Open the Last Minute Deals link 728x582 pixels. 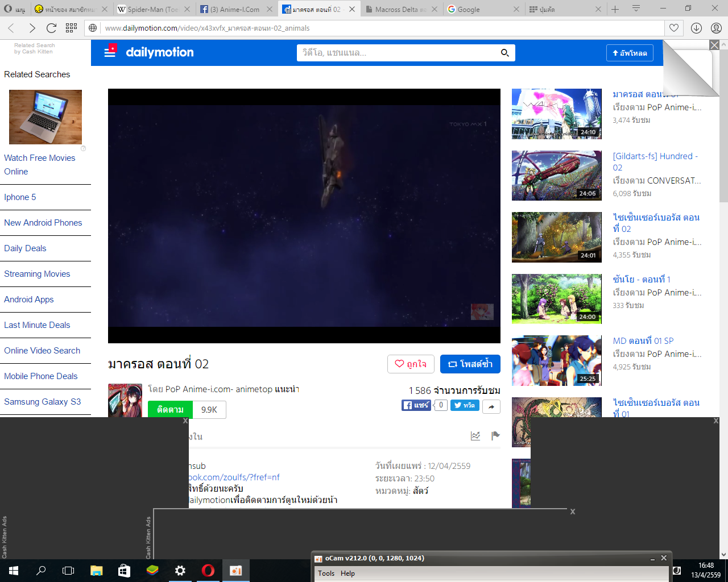(37, 325)
